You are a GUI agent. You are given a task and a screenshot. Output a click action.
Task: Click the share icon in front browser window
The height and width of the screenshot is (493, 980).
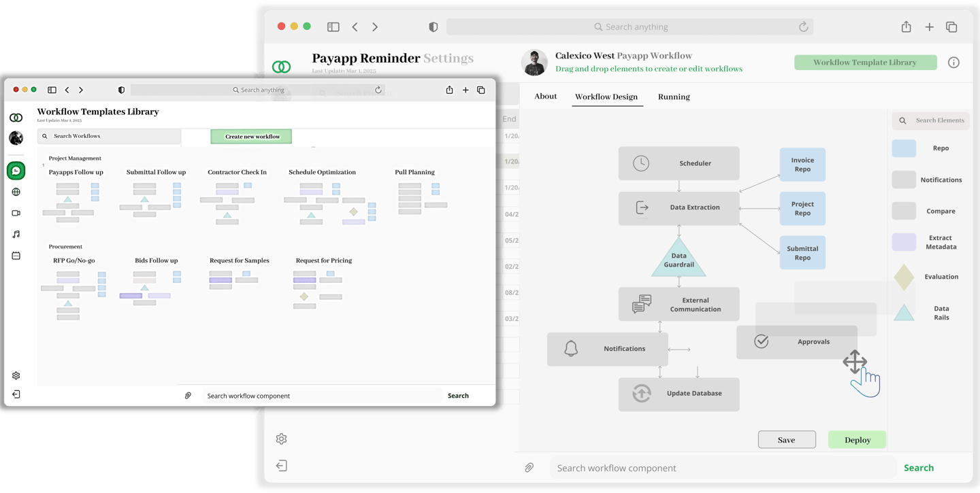(449, 90)
